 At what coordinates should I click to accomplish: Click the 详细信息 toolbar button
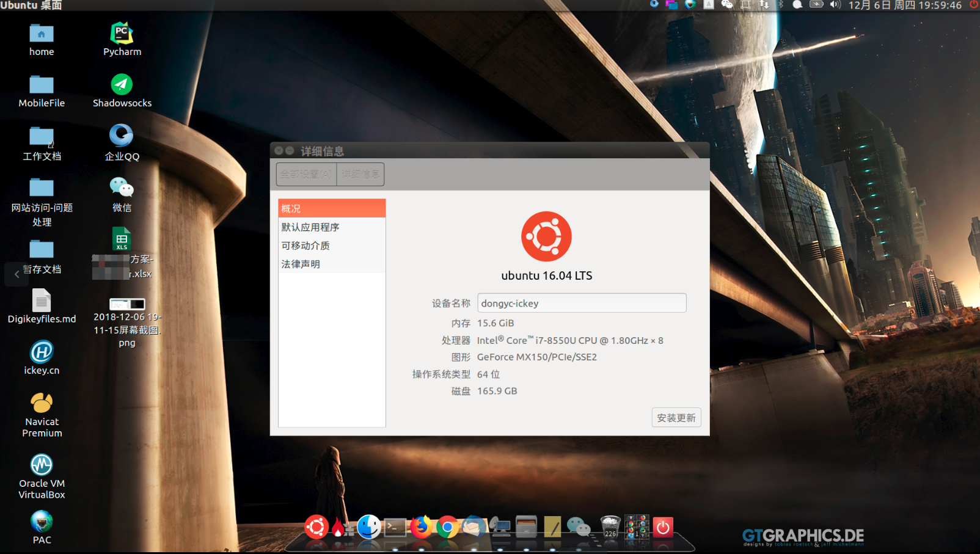click(x=360, y=174)
